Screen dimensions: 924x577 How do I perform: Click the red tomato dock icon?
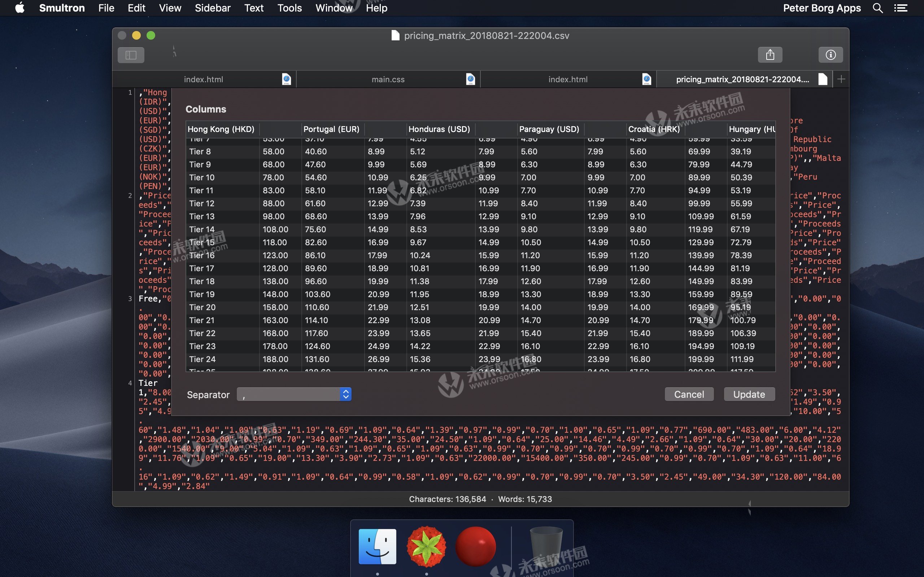[475, 546]
